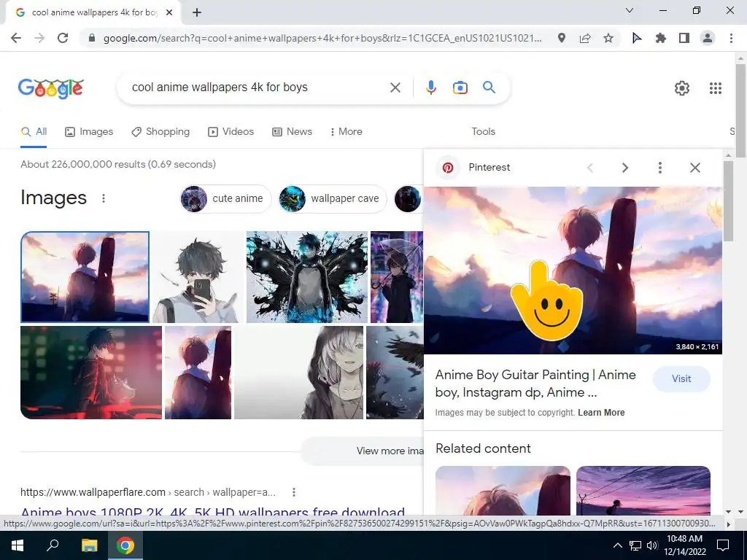Image resolution: width=747 pixels, height=560 pixels.
Task: Bookmark this page with the star icon
Action: [608, 38]
